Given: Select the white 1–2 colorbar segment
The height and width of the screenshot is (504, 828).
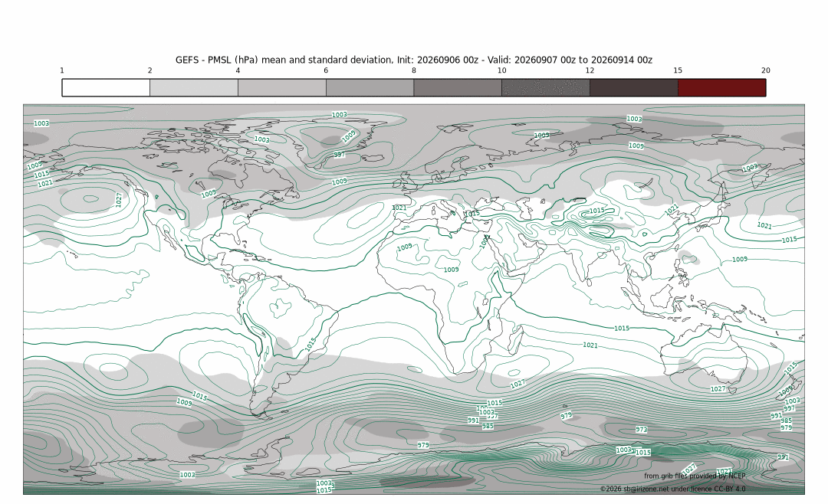Looking at the screenshot, I should click(106, 87).
